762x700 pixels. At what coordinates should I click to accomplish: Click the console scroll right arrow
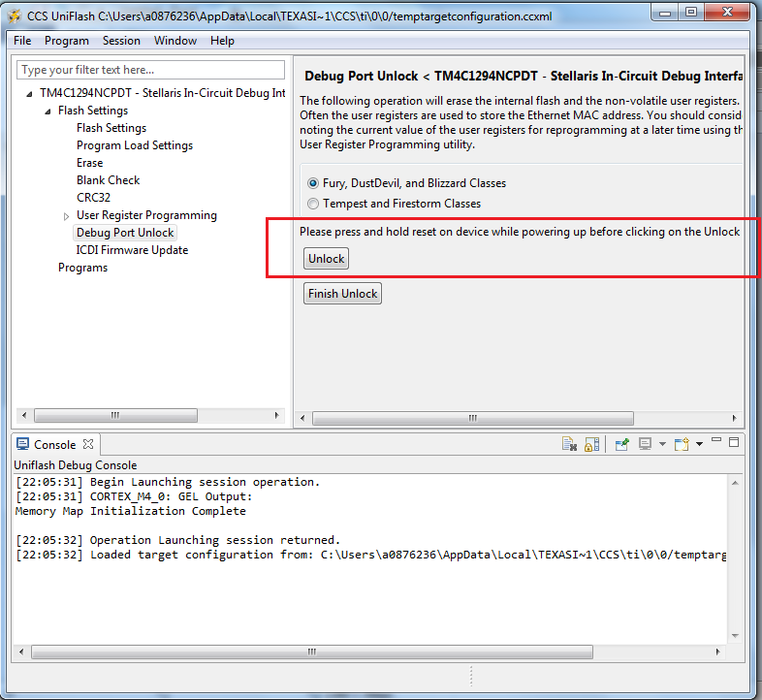[717, 652]
